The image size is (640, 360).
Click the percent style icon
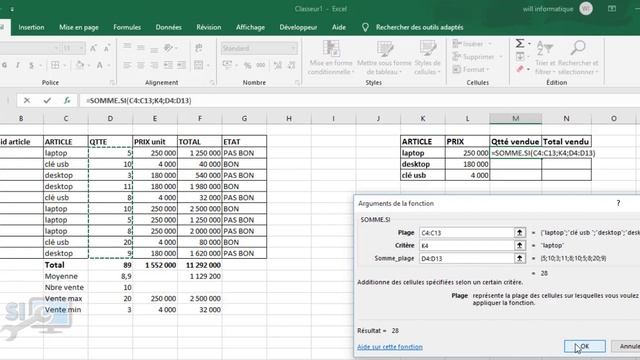click(x=247, y=65)
